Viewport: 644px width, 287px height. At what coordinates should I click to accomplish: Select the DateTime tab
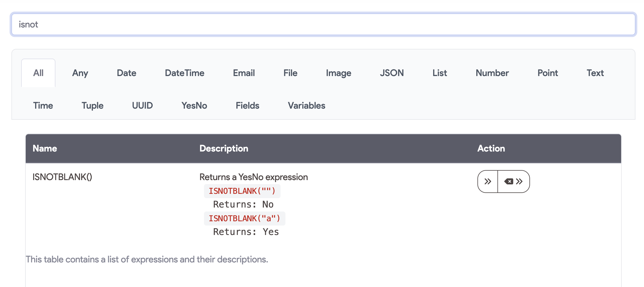coord(184,73)
